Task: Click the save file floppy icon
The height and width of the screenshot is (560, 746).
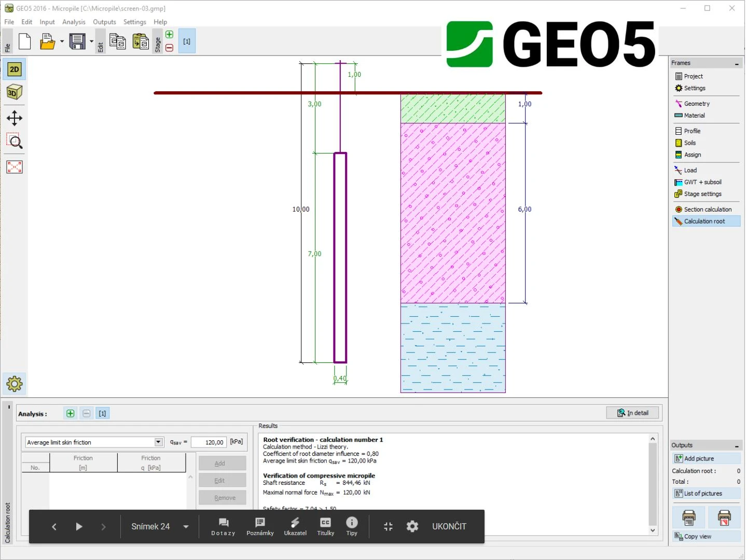Action: click(77, 41)
